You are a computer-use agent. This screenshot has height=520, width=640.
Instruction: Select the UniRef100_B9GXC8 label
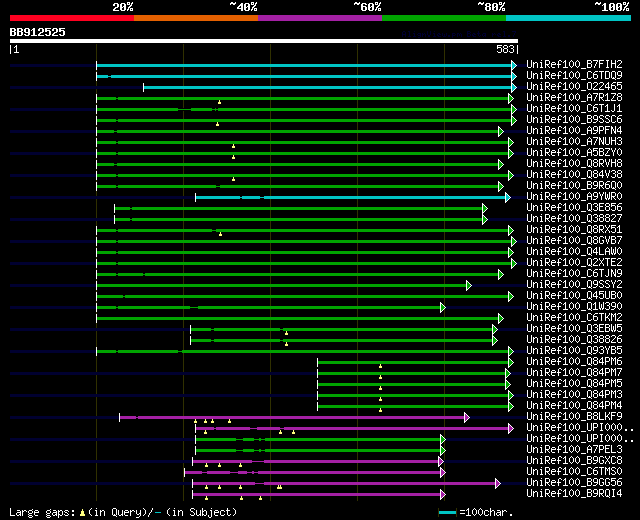tap(574, 461)
